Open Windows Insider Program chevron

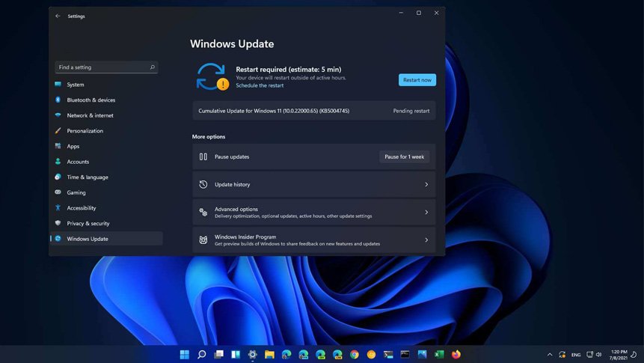pyautogui.click(x=426, y=240)
